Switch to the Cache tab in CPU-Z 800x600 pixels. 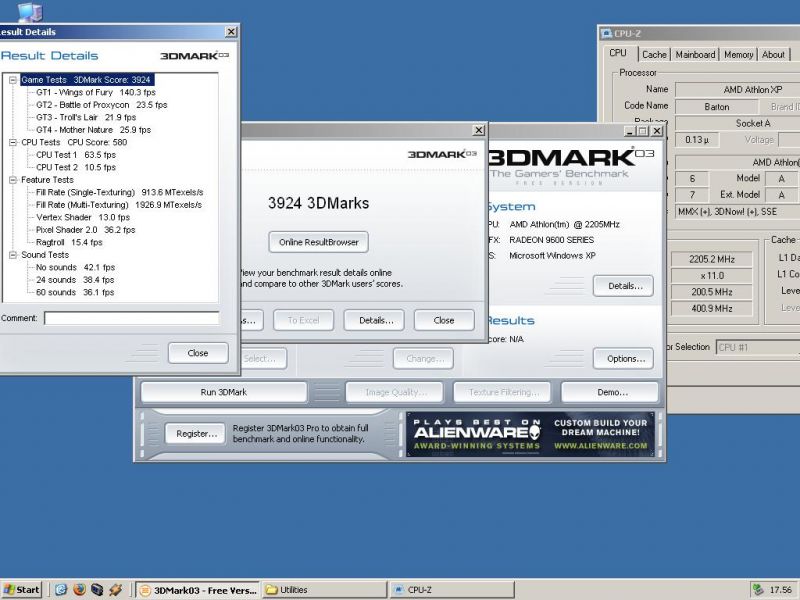tap(654, 55)
